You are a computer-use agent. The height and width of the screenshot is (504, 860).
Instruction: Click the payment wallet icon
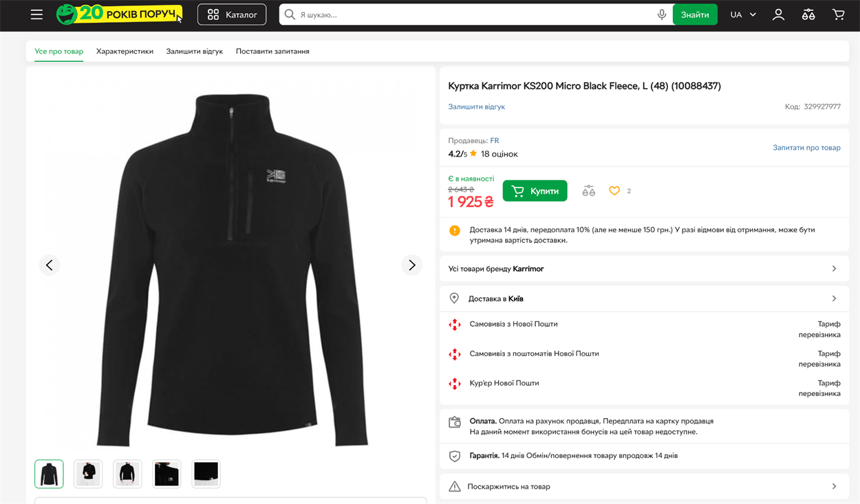(454, 422)
